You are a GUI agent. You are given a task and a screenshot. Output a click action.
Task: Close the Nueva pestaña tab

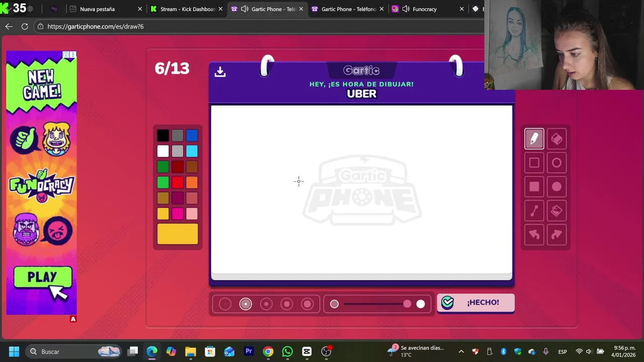140,9
